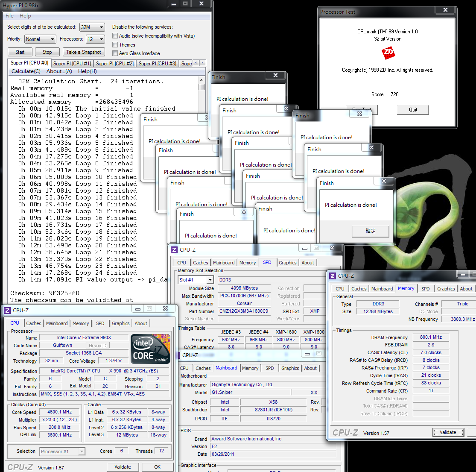Click the processor Name field Intel Core i7 Extreme 990X
Viewport: 476px width, 472px height.
tap(84, 337)
